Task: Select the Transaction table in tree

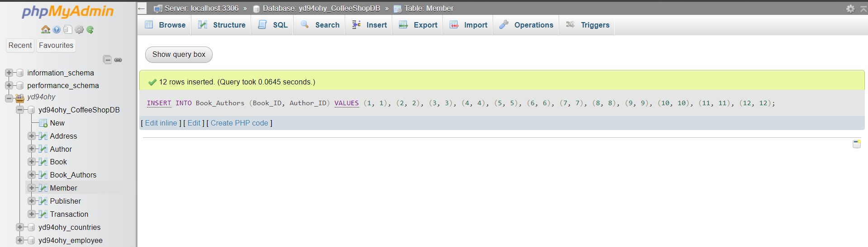Action: coord(69,214)
